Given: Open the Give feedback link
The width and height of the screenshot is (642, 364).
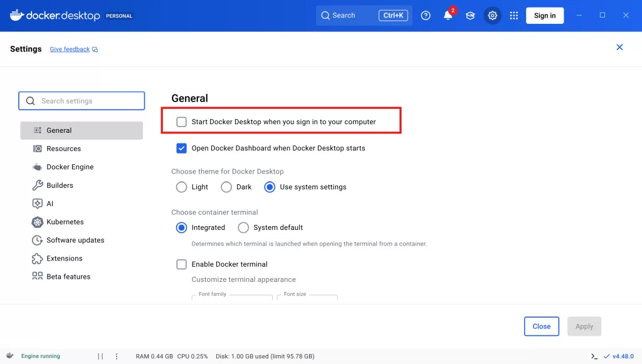Looking at the screenshot, I should tap(70, 49).
